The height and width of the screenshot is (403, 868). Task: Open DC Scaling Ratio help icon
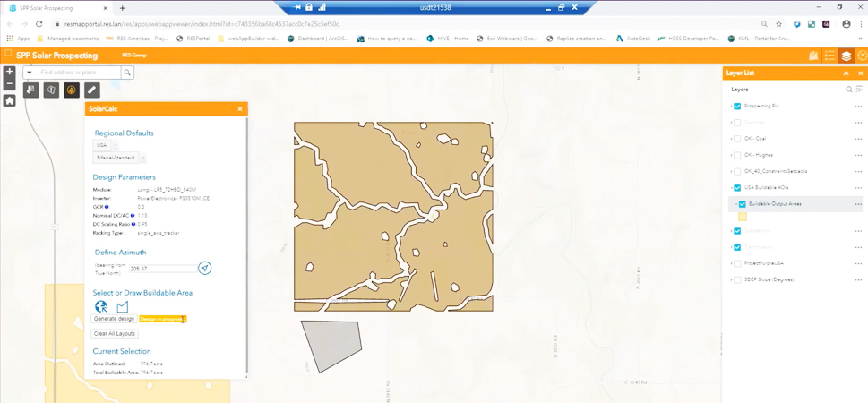[x=134, y=224]
